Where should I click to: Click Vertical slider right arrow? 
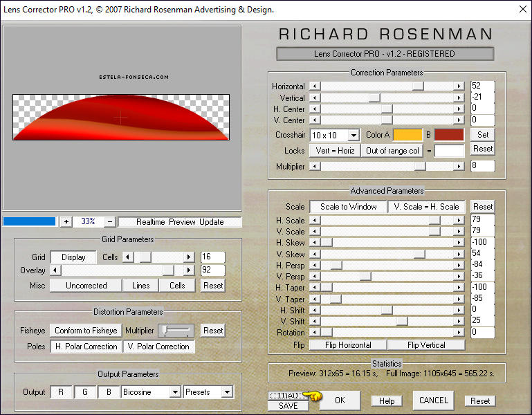coord(459,98)
